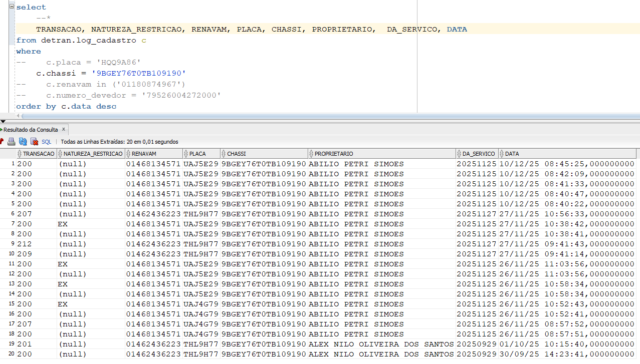
Task: Refresh the query results
Action: pyautogui.click(x=23, y=142)
